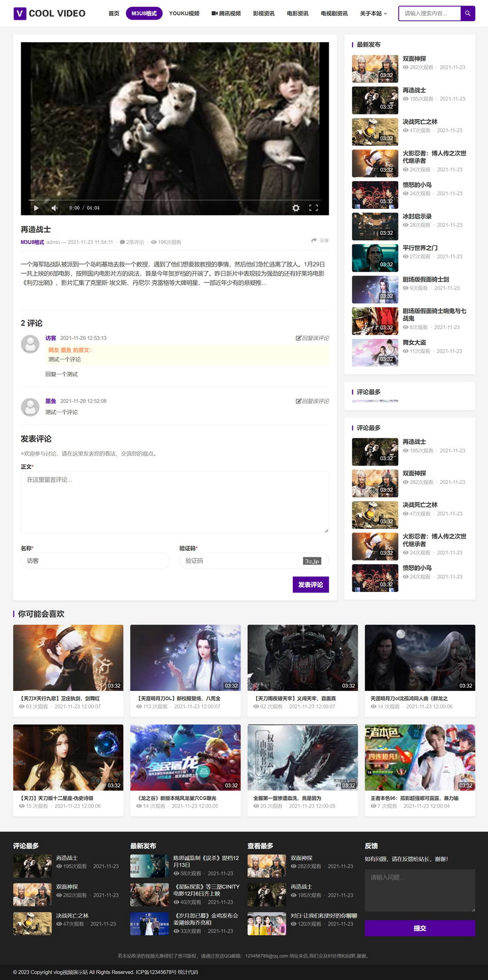Reply to 墨鱼's comment
Screen dimensions: 488x980
tap(312, 401)
